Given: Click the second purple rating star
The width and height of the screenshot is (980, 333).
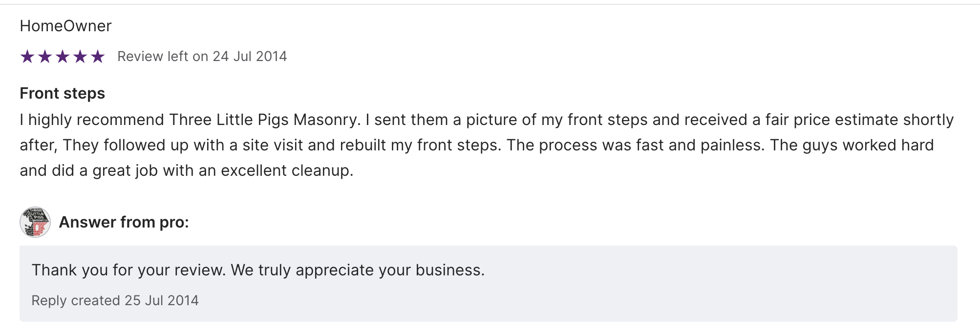Looking at the screenshot, I should tap(45, 57).
